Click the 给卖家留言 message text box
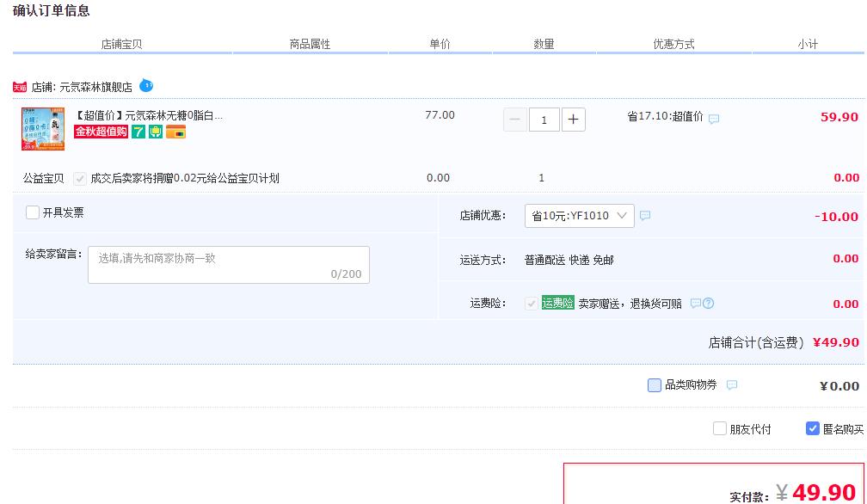Screen dimensions: 867x504 229,265
